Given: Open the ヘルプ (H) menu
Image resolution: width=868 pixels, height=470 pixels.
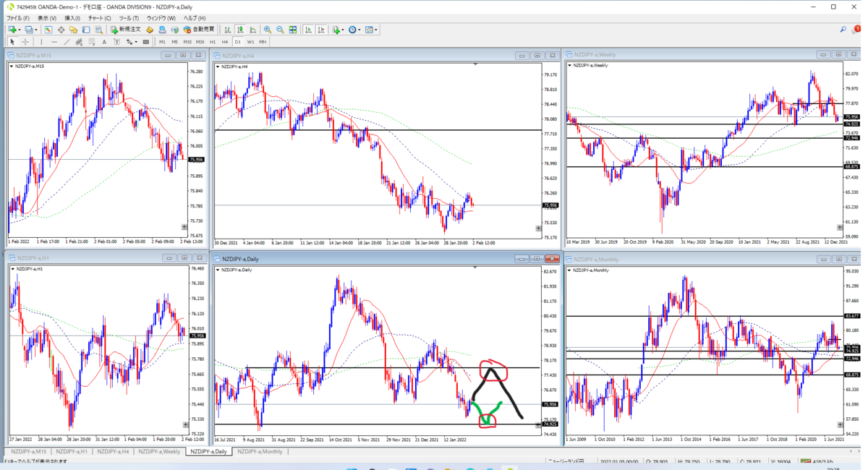Looking at the screenshot, I should pyautogui.click(x=193, y=18).
